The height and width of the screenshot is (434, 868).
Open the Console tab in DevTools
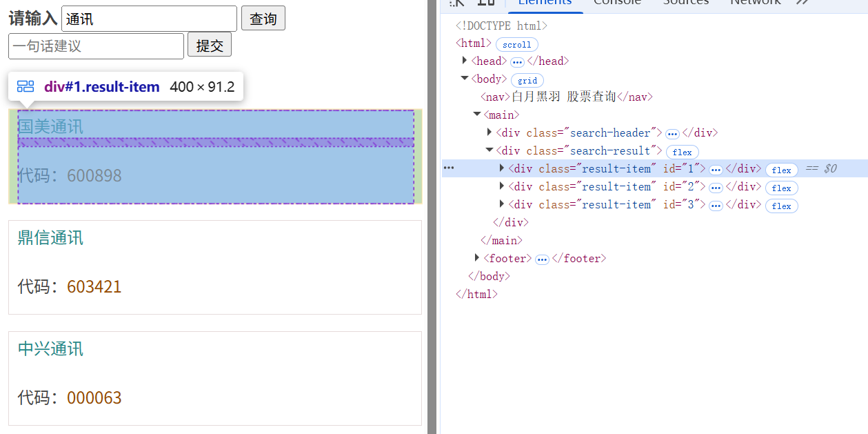pyautogui.click(x=617, y=3)
